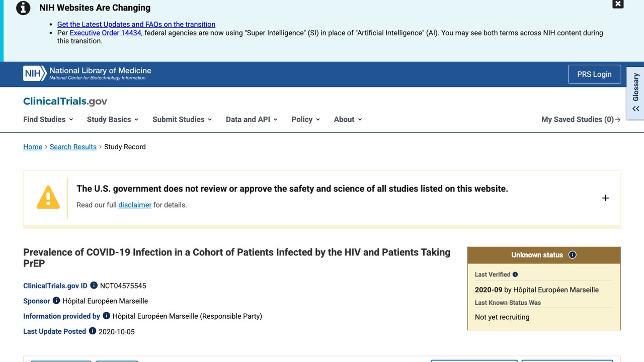
Task: Dismiss the NIH Websites Are Changing banner
Action: tap(618, 4)
